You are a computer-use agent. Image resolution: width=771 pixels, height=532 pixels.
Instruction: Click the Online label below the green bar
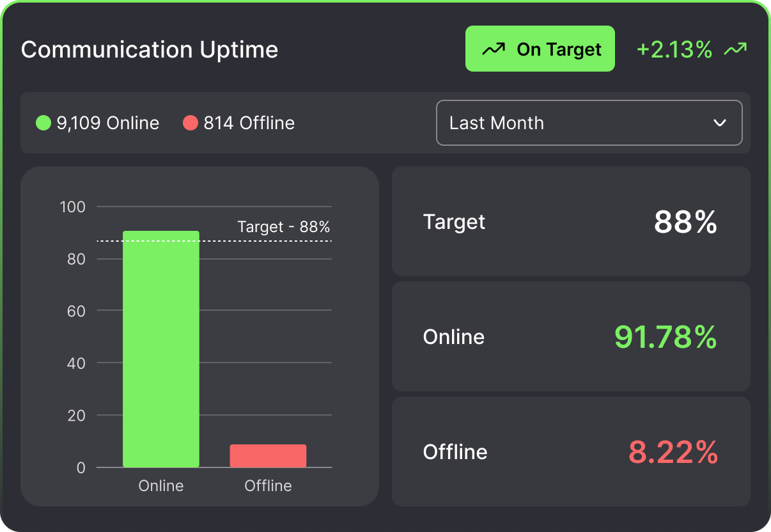click(x=160, y=485)
